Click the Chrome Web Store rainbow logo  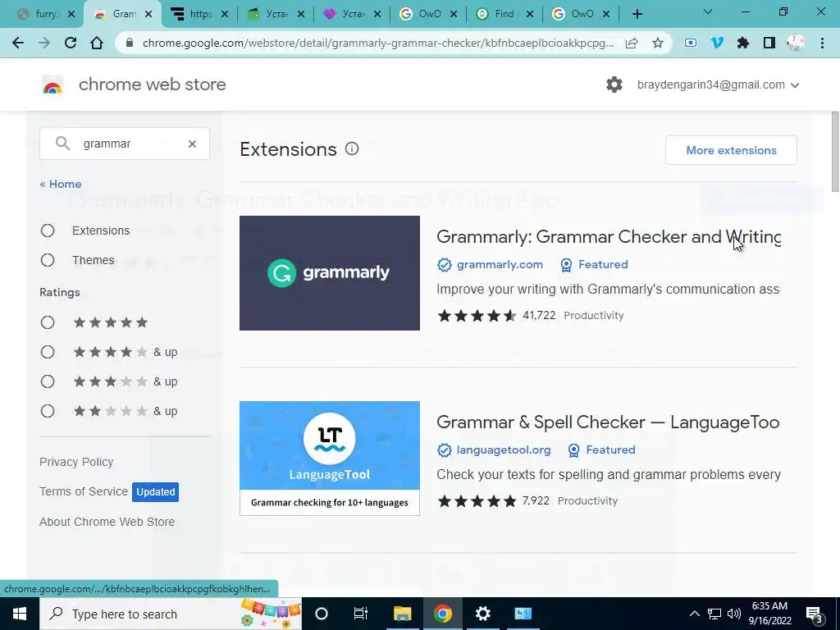pos(52,85)
